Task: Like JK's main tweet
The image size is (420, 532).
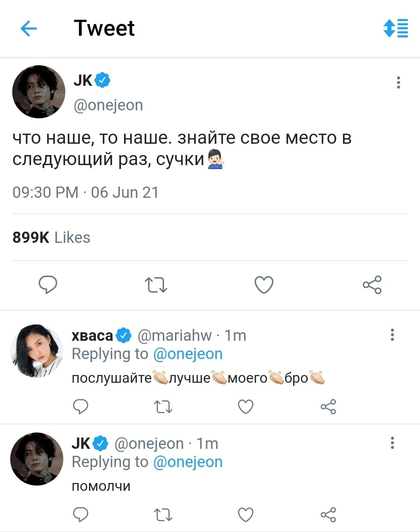Action: coord(264,284)
